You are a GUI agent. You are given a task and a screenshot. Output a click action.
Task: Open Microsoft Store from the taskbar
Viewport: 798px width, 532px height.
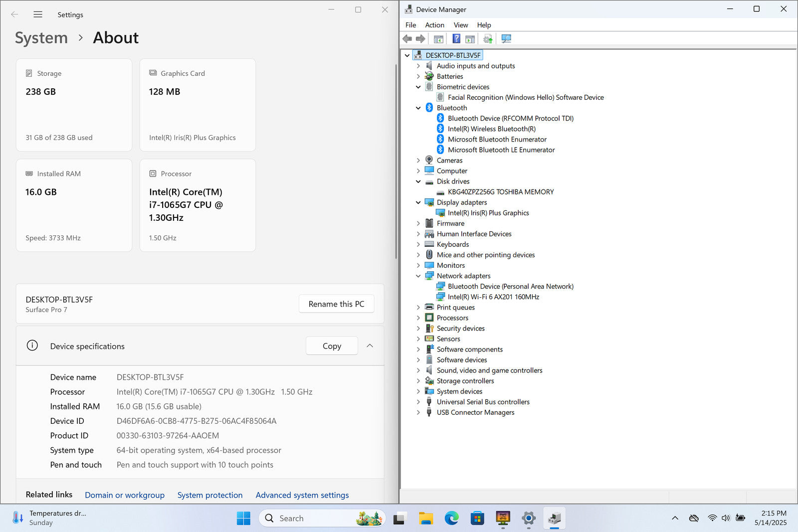(477, 519)
